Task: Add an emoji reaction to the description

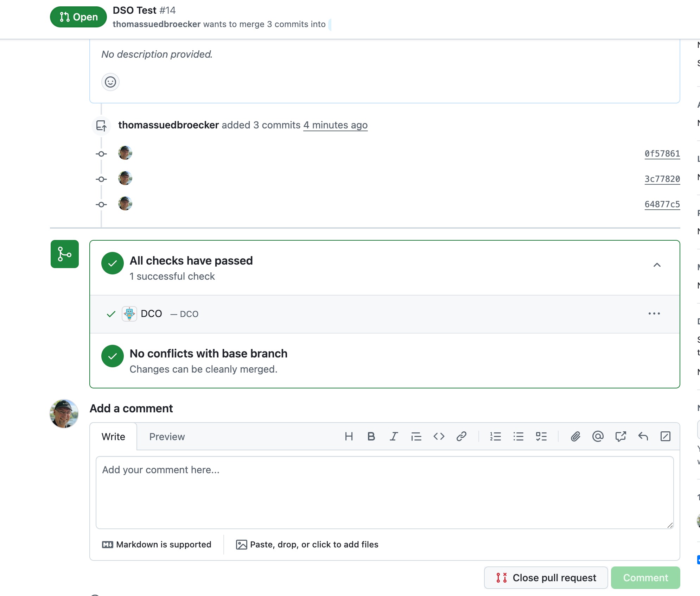Action: (x=110, y=82)
